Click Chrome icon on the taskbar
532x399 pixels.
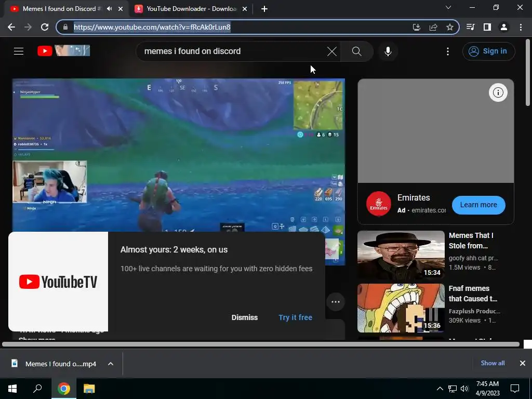click(64, 389)
